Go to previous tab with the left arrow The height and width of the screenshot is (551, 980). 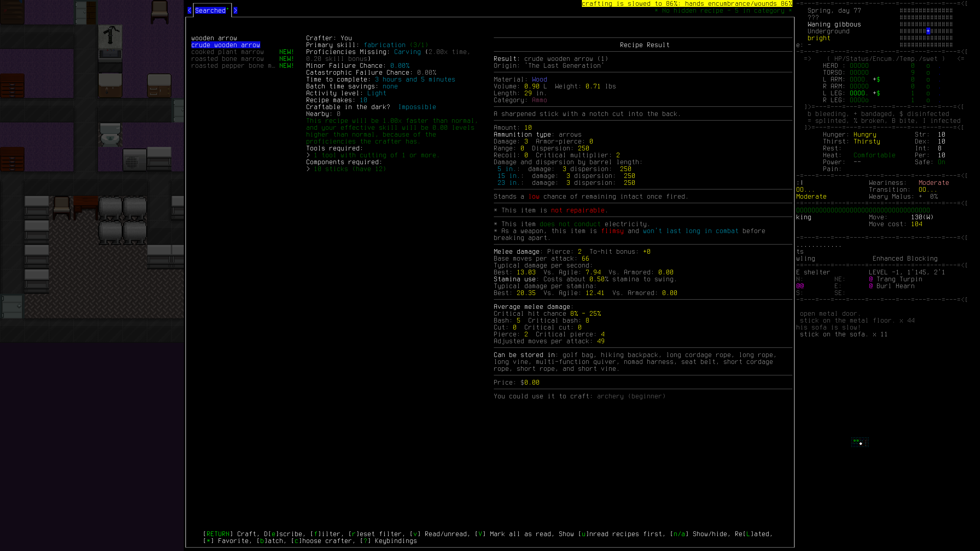[189, 11]
